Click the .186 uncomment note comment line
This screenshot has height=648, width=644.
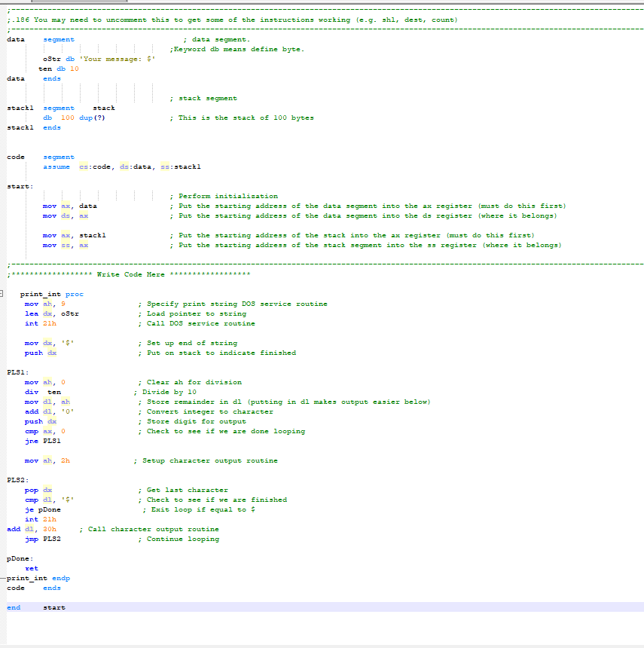click(x=232, y=20)
